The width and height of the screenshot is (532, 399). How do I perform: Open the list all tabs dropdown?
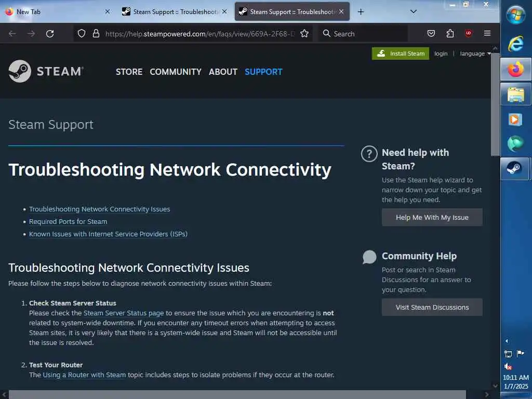pos(413,11)
